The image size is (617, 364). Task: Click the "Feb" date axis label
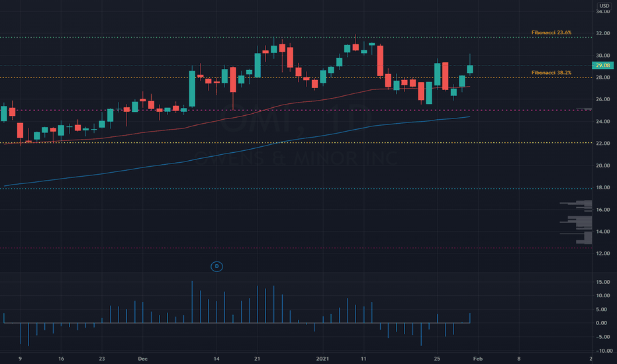pos(478,359)
